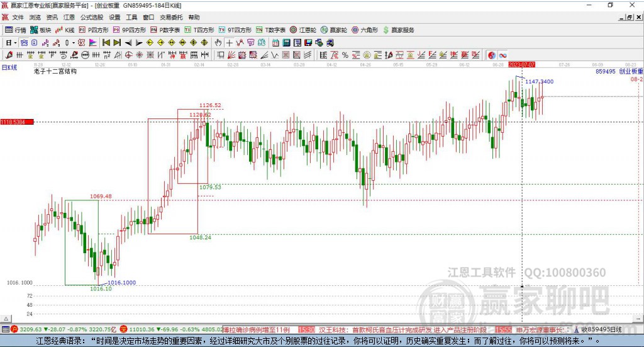
Task: Open the 行情 market quotes view
Action: (x=15, y=30)
